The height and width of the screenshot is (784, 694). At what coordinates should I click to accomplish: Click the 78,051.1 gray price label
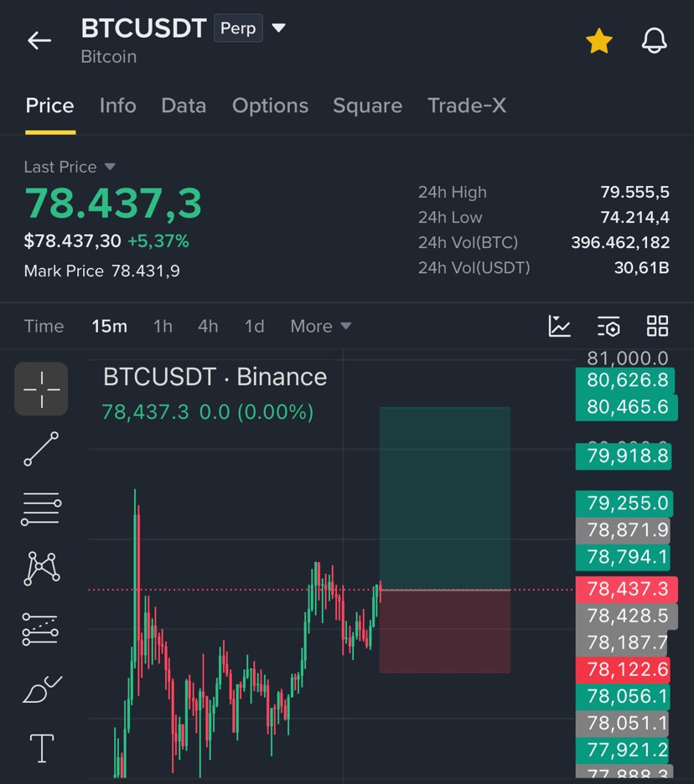(x=623, y=724)
